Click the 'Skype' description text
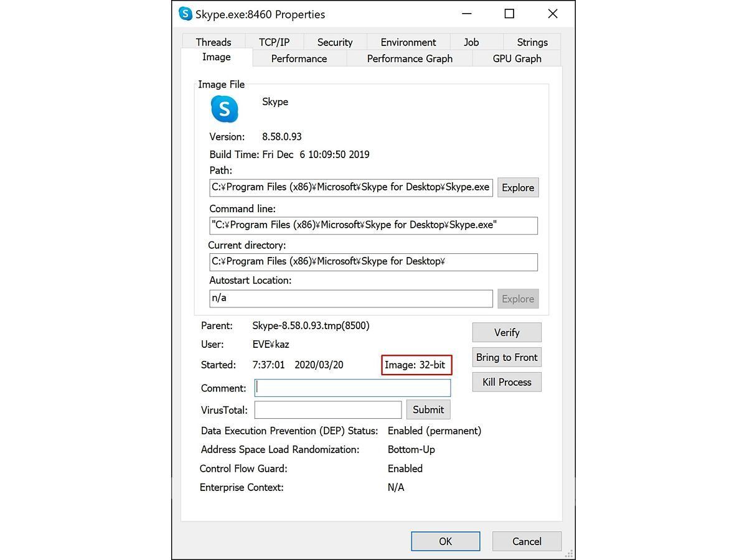 pos(275,102)
